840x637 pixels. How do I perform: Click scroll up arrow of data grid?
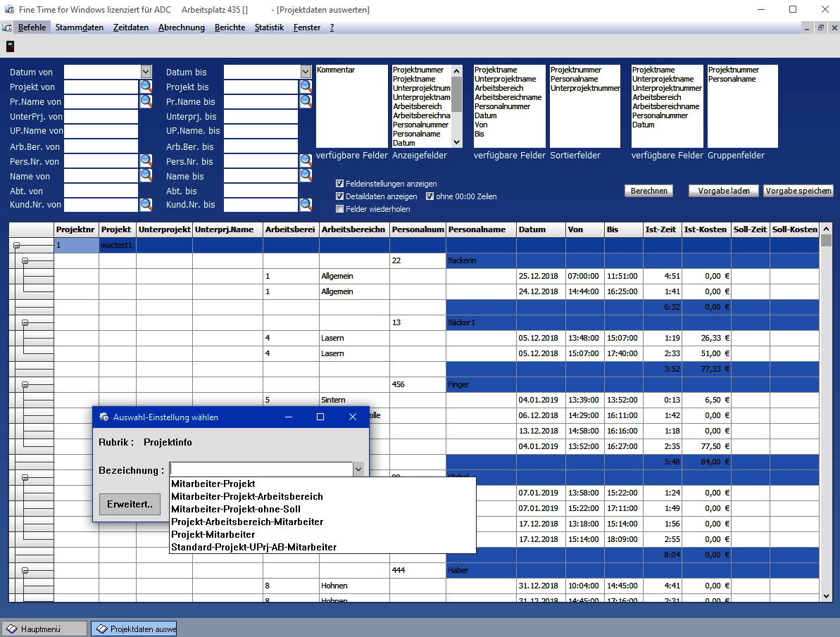point(825,229)
